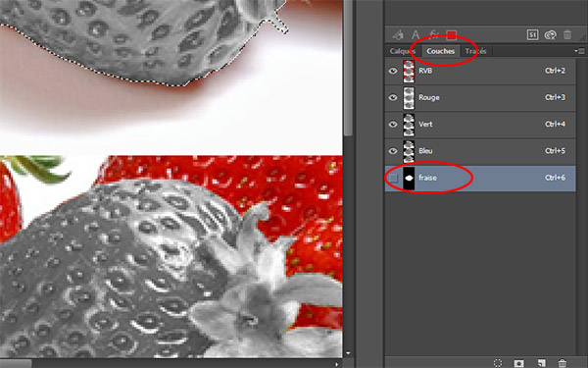Select the RVB channel row
The height and width of the screenshot is (368, 588).
pyautogui.click(x=480, y=71)
